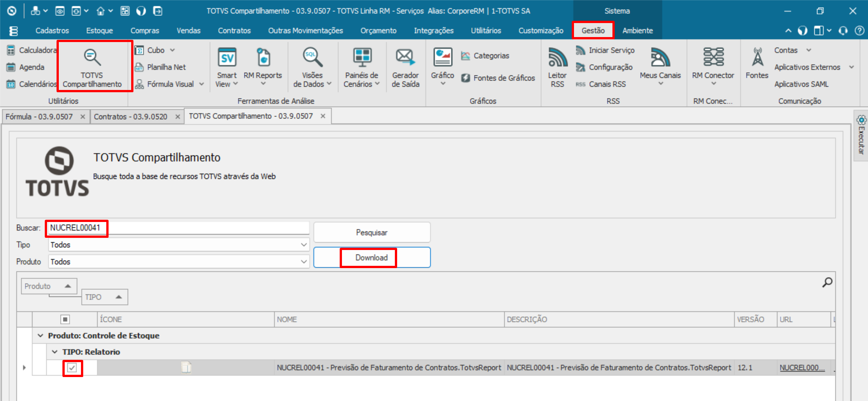Open the Produto combo box
Image resolution: width=868 pixels, height=401 pixels.
[x=179, y=262]
